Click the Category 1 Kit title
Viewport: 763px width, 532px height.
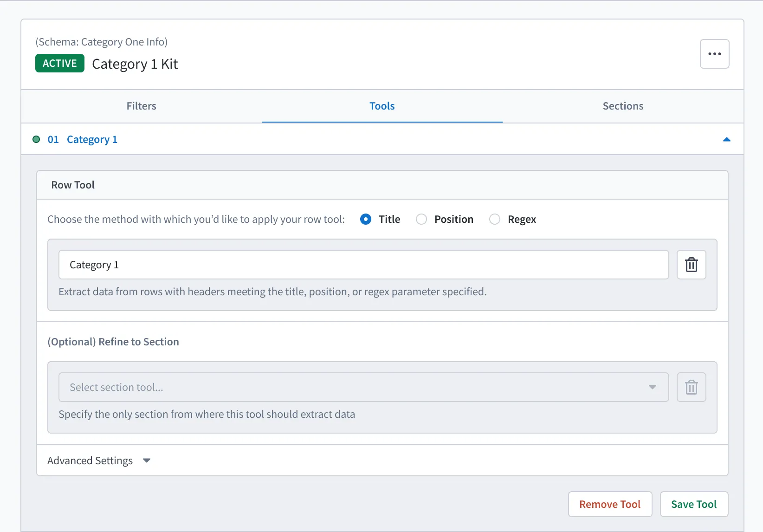(x=135, y=64)
